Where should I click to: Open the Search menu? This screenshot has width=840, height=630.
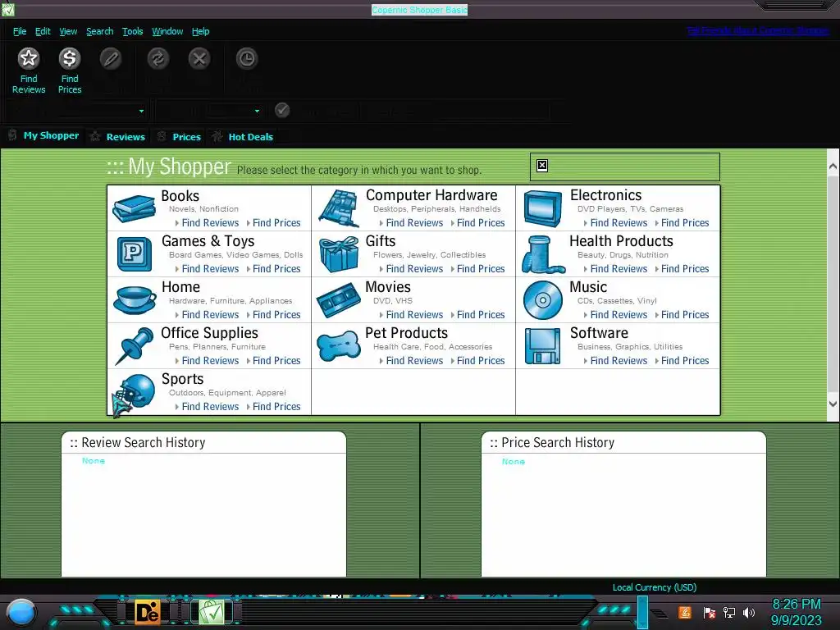[99, 31]
